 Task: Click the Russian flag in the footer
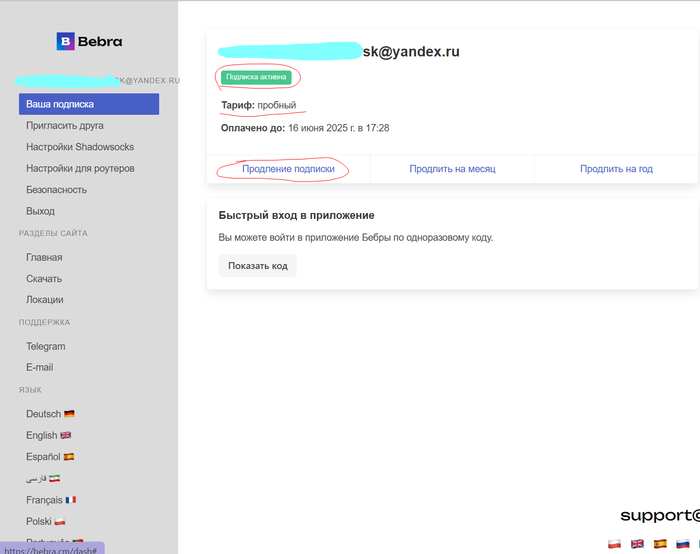[682, 544]
